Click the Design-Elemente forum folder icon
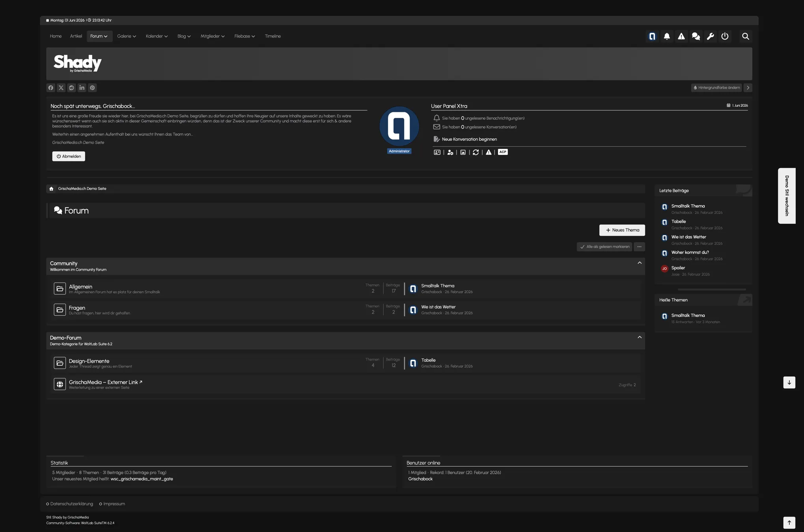 click(60, 363)
